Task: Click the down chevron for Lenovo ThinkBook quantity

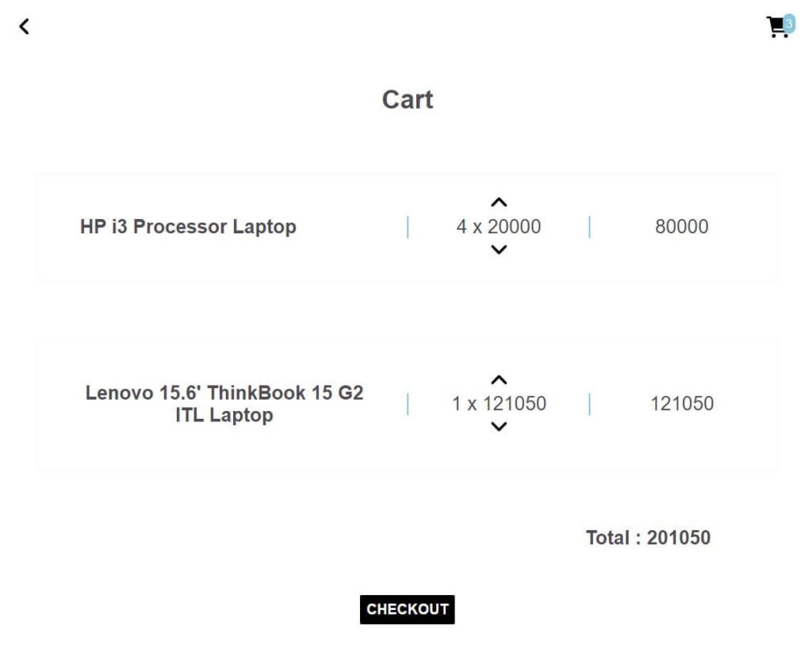Action: point(499,426)
